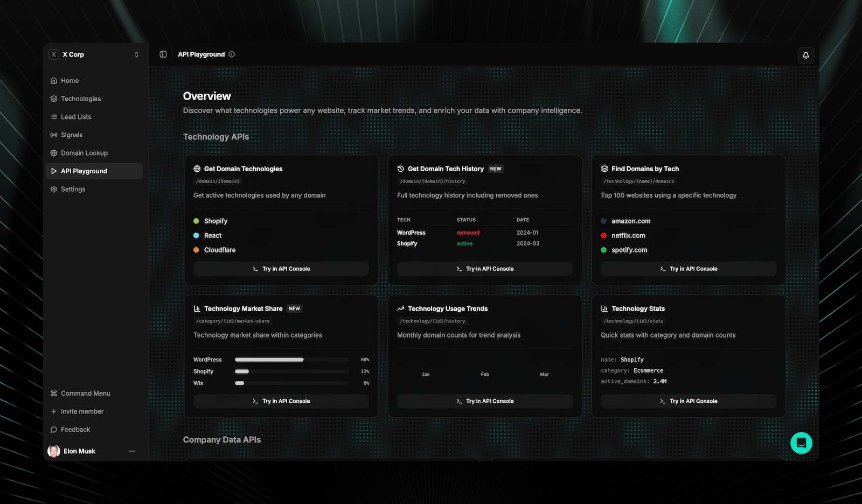Screen dimensions: 862x504
Task: Click the Lead Lists icon
Action: tap(53, 117)
